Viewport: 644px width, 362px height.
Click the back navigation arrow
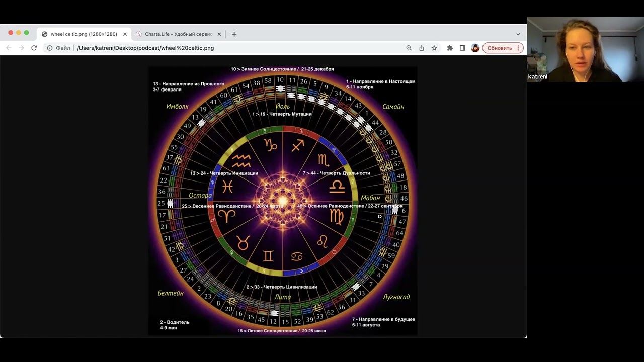click(x=9, y=48)
